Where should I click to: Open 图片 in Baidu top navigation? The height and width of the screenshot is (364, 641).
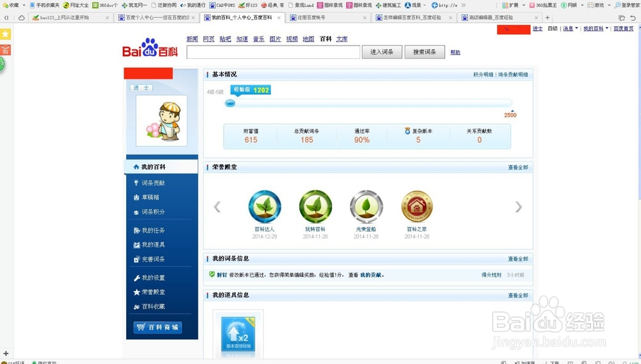275,39
